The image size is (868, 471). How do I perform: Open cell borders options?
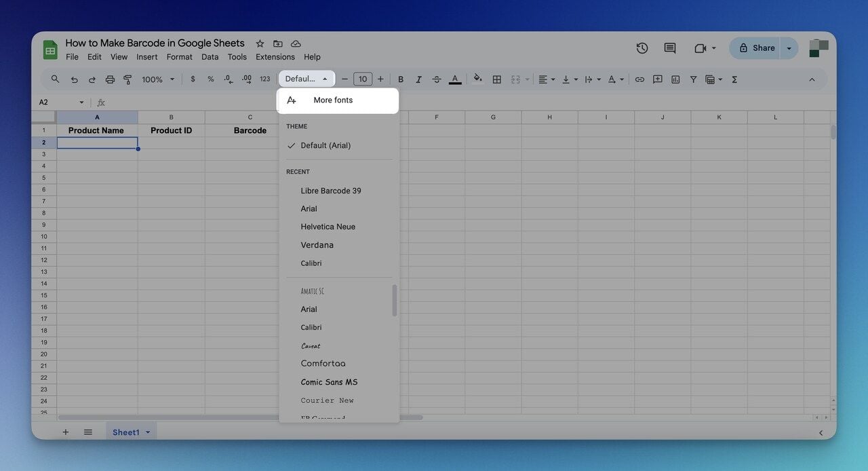tap(497, 79)
